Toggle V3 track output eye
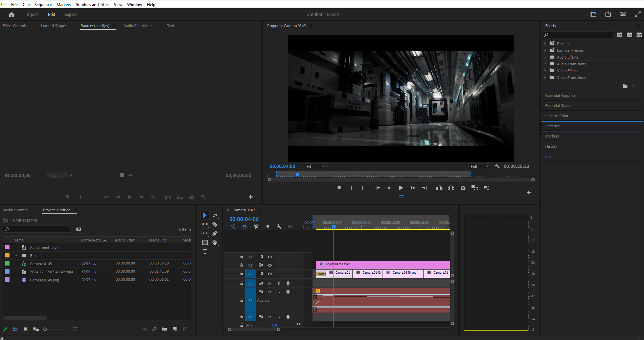Screen dimensions: 644x340 270,257
